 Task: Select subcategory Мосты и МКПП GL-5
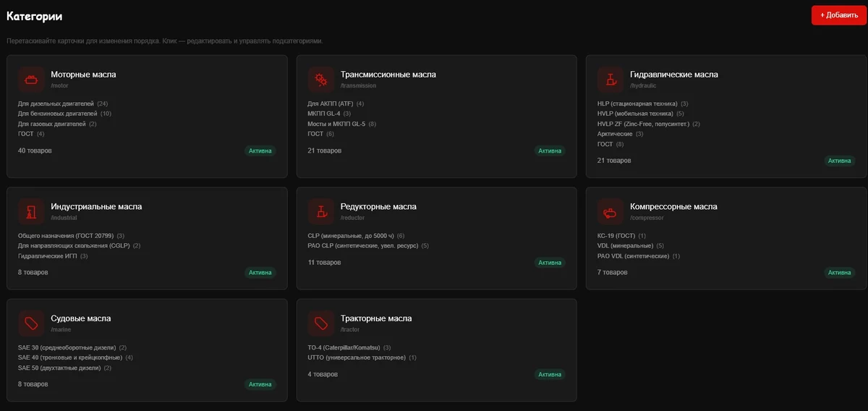point(336,124)
